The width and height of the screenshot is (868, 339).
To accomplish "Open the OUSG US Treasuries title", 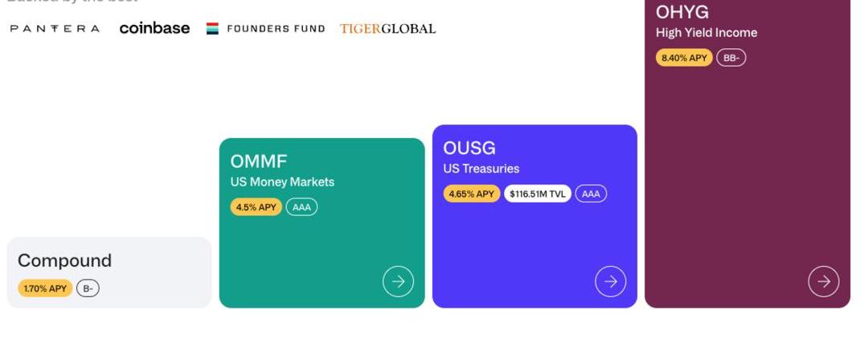I will 469,149.
